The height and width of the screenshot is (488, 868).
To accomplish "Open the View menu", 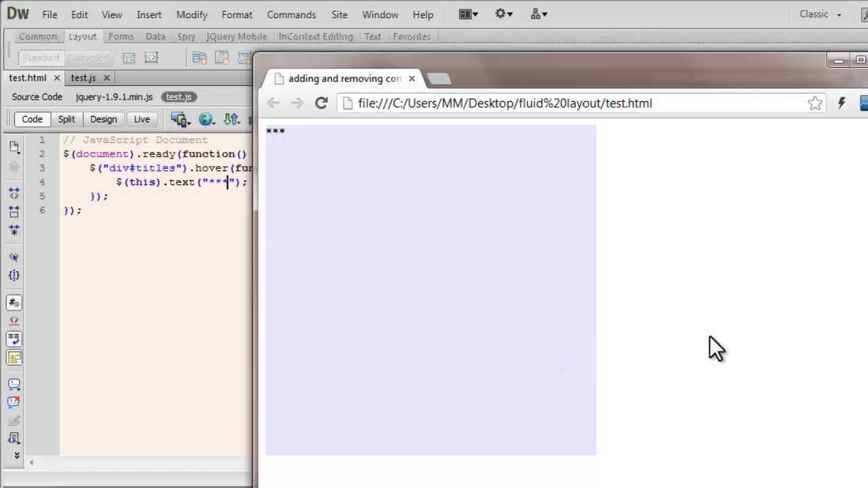I will (x=112, y=14).
